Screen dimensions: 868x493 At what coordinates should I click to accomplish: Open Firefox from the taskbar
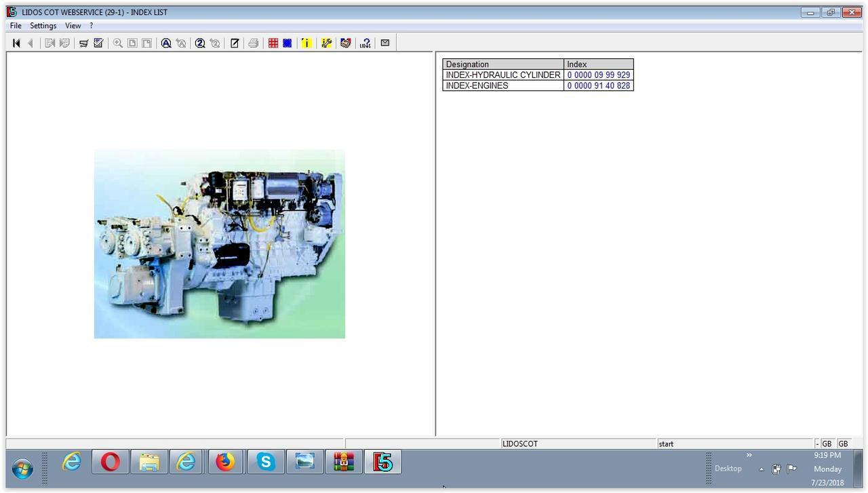pyautogui.click(x=225, y=462)
